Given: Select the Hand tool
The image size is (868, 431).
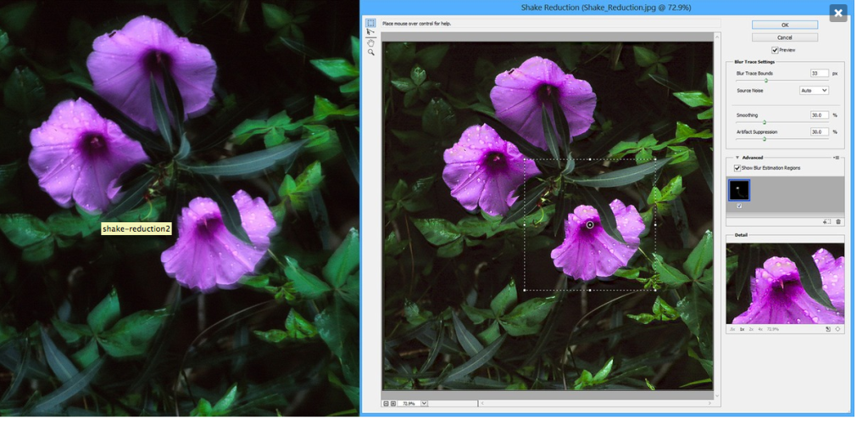Looking at the screenshot, I should (370, 42).
